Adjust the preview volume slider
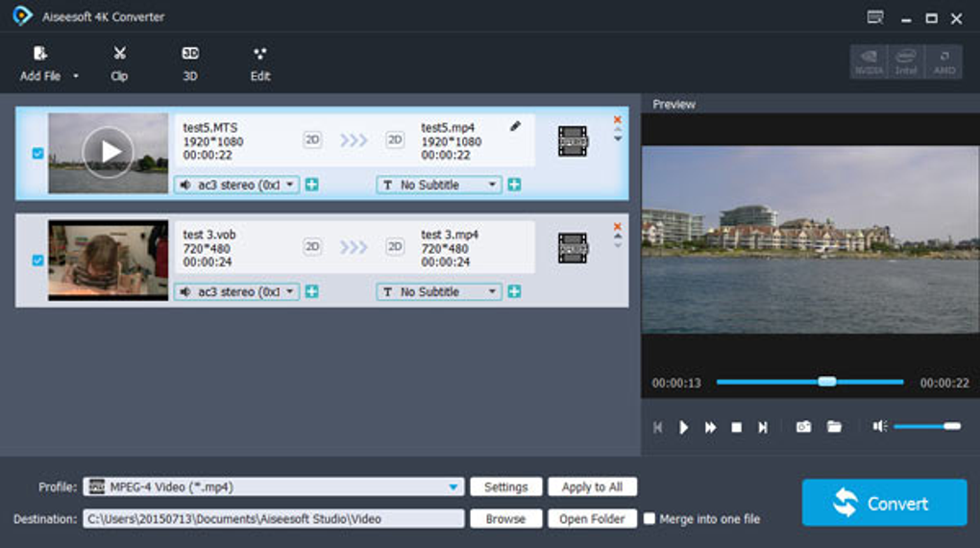The image size is (980, 548). click(x=927, y=426)
